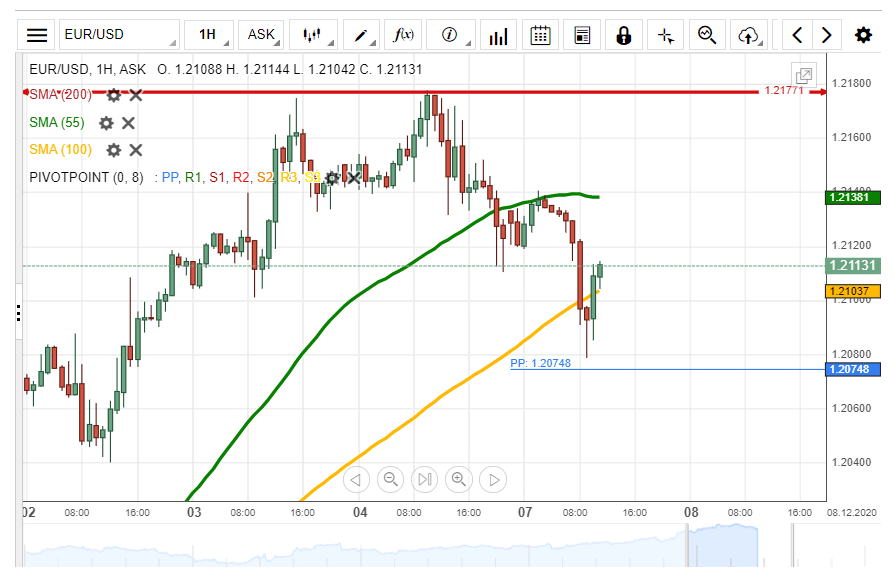
Task: Click the 03 date axis label
Action: click(x=194, y=512)
